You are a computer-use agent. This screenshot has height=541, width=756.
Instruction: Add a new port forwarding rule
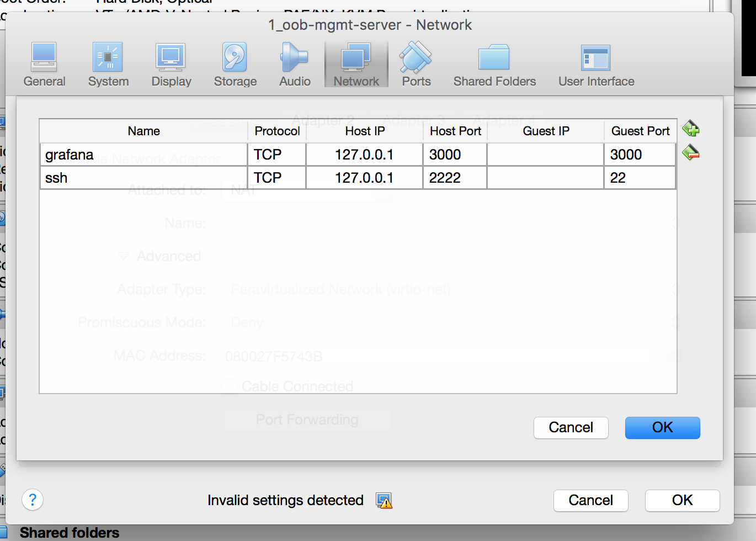point(690,129)
